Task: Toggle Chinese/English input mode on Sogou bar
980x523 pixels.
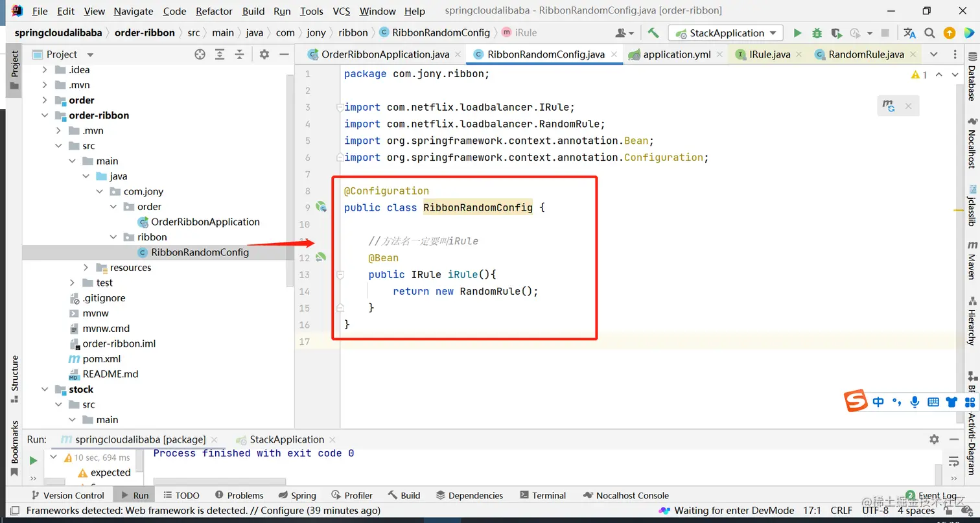Action: tap(878, 402)
